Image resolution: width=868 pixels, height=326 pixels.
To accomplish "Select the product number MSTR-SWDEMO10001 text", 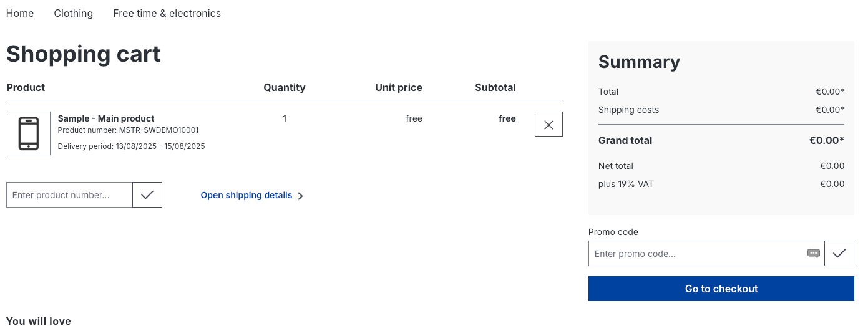I will (159, 130).
